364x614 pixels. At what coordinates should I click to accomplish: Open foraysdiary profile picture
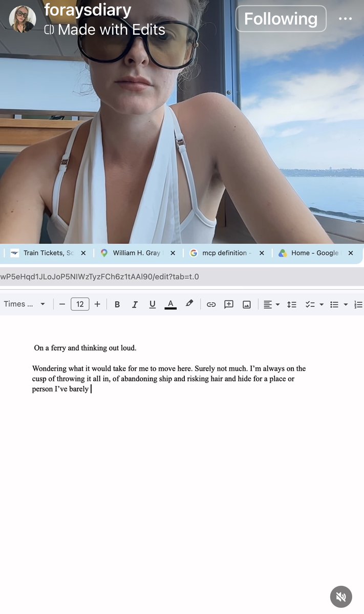point(23,19)
